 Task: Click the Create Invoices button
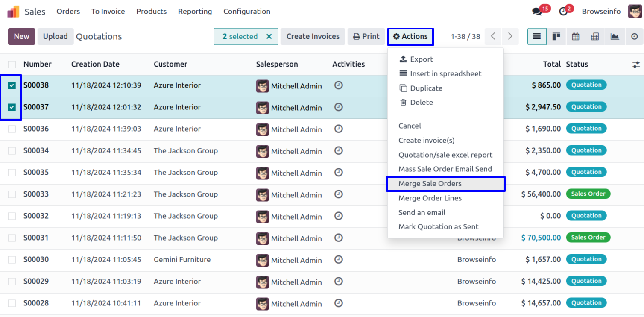[x=313, y=37]
